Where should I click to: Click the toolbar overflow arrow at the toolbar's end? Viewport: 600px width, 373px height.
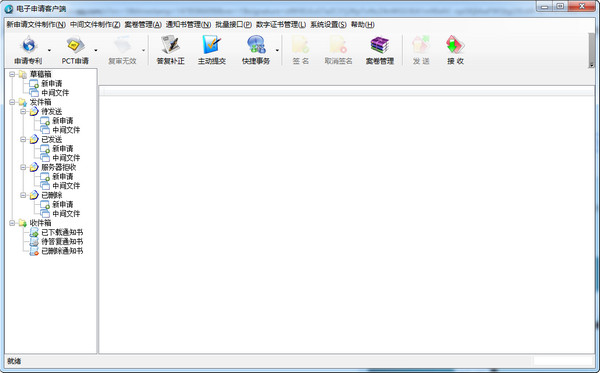tap(592, 65)
